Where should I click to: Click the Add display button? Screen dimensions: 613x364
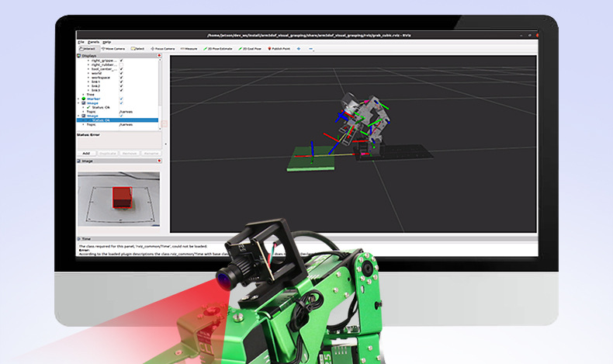click(86, 153)
